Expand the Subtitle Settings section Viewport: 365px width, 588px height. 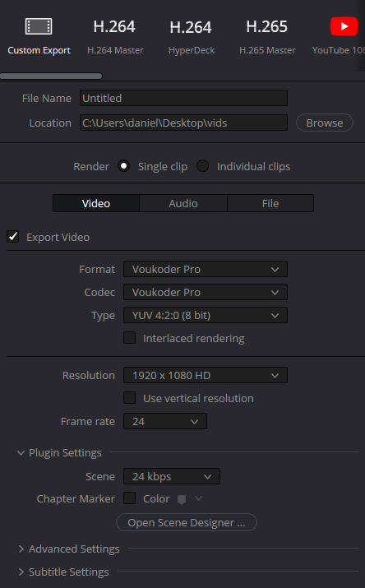pos(21,572)
